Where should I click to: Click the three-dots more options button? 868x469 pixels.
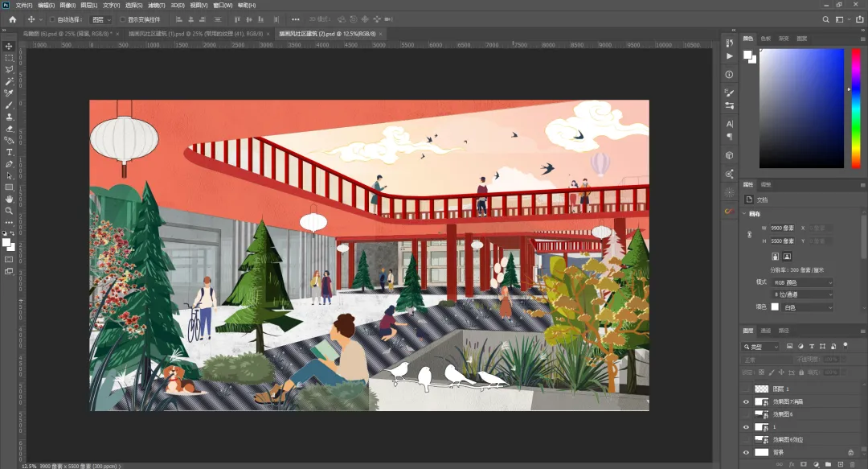pos(295,19)
